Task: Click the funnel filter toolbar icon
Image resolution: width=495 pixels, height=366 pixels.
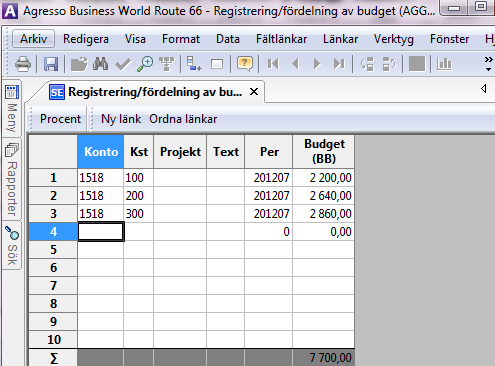Action: [167, 64]
